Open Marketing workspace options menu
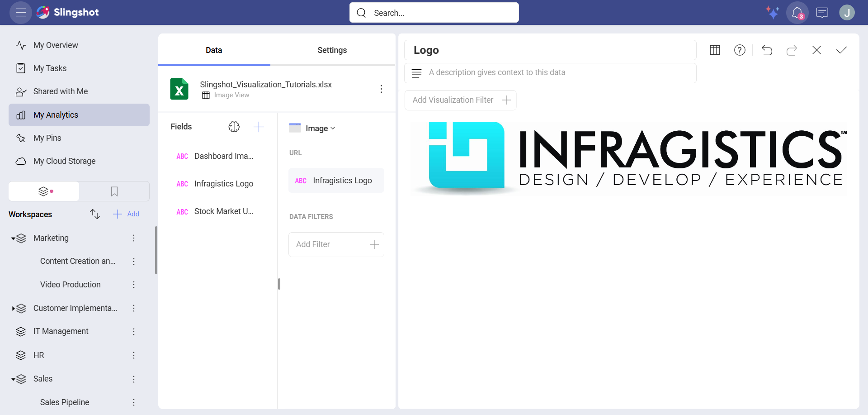Screen dimensions: 868x415 click(134, 238)
